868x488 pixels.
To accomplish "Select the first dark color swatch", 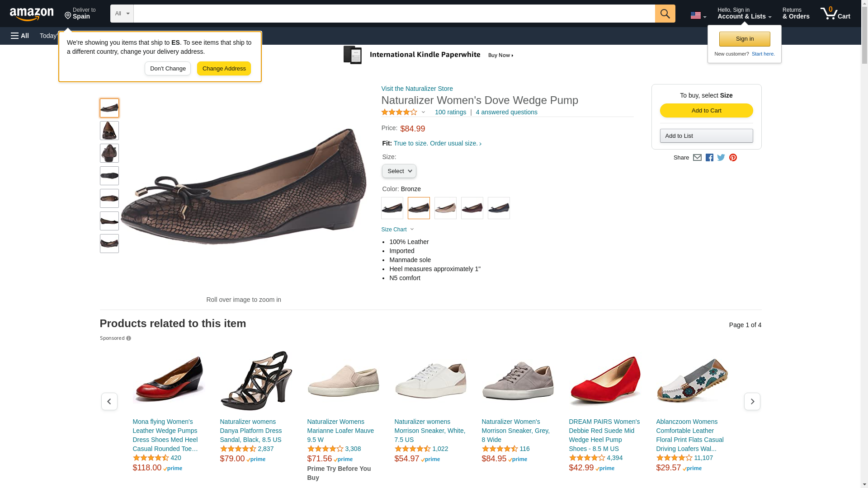I will 392,208.
